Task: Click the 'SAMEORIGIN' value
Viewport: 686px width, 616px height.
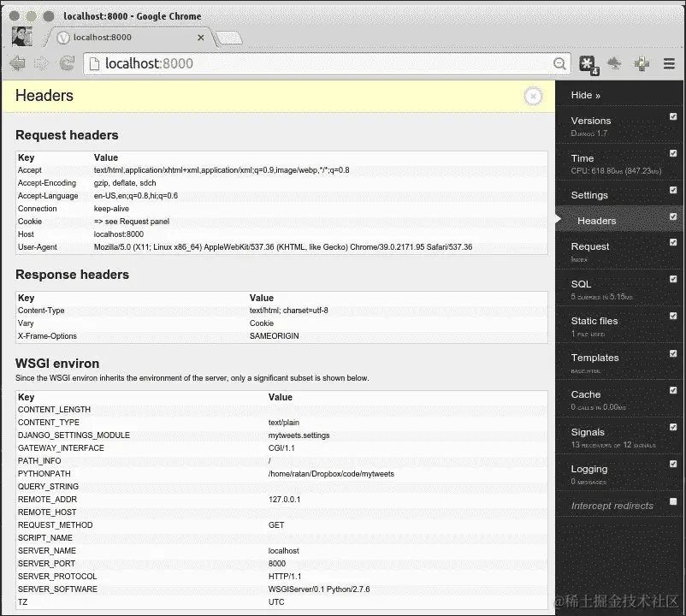Action: [x=275, y=336]
